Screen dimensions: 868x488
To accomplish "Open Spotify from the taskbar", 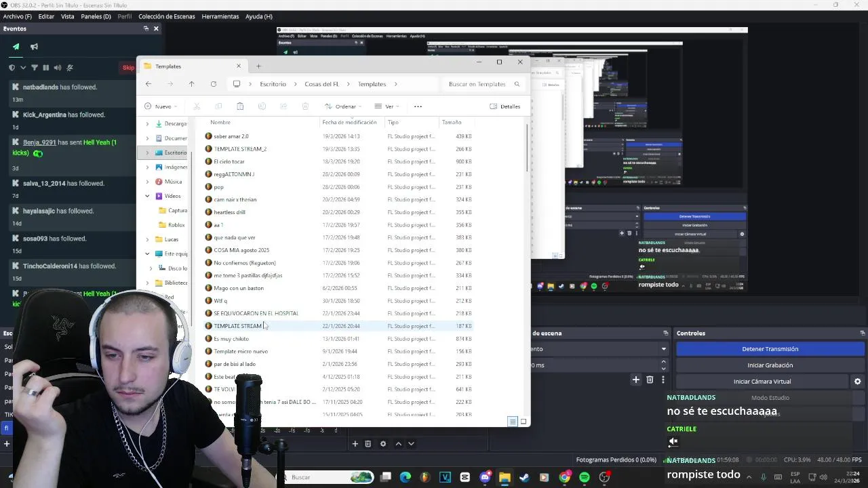I will (585, 477).
